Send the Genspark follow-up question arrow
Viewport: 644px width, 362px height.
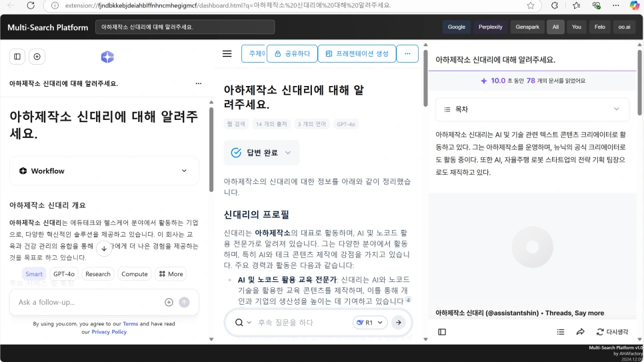[399, 323]
